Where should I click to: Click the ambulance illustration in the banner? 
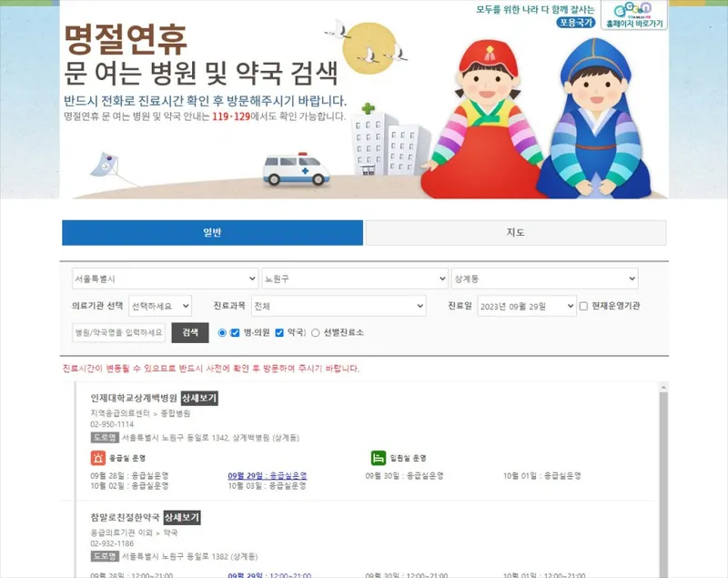click(x=296, y=170)
